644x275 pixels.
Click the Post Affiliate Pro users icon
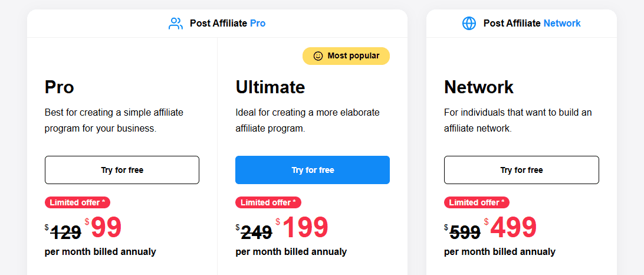(x=176, y=24)
